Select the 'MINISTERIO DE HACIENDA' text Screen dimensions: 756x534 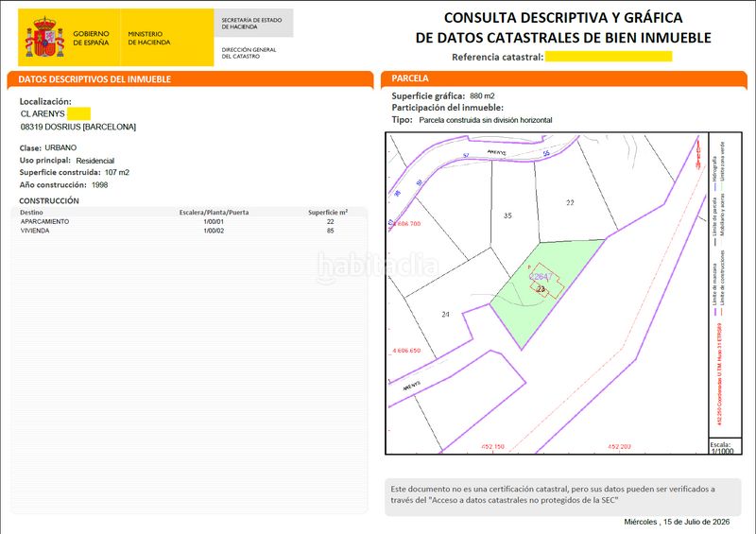[x=149, y=38]
